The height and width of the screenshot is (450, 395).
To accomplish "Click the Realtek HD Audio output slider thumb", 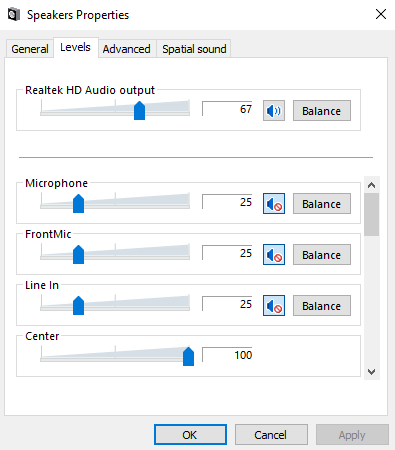I will click(x=139, y=111).
